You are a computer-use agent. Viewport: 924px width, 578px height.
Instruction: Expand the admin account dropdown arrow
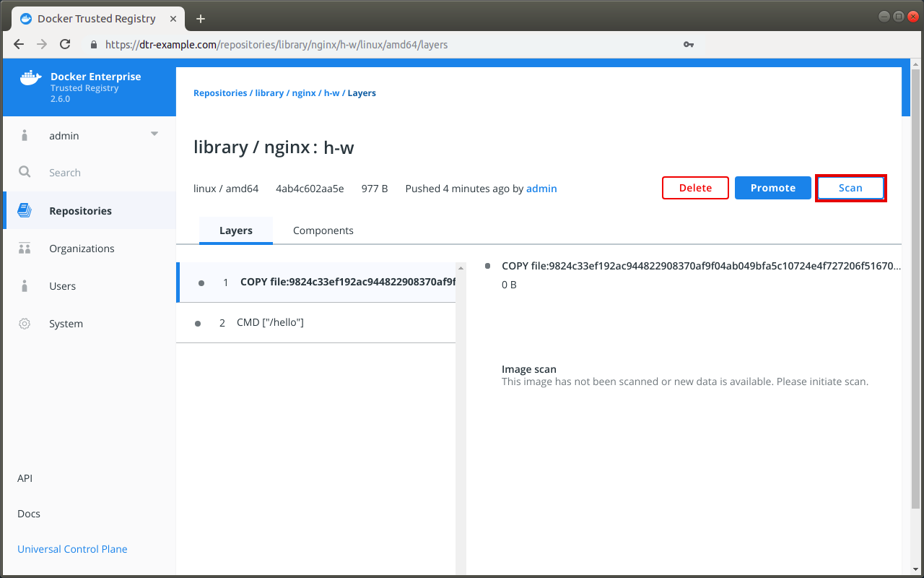[154, 134]
